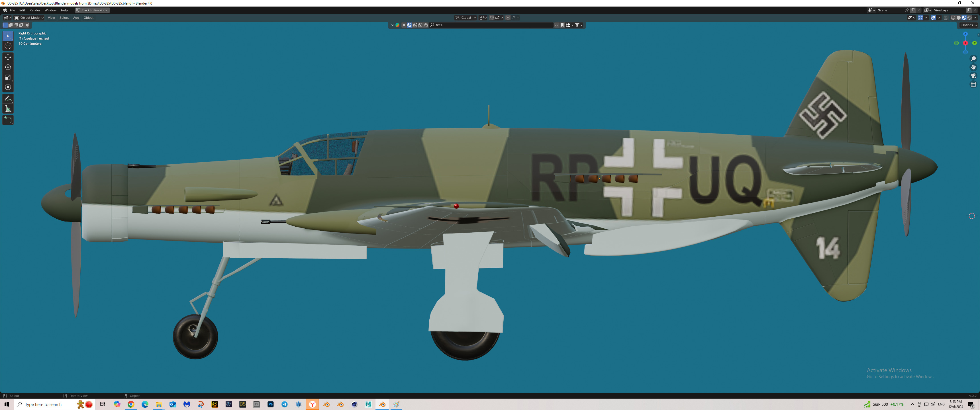Activate the 3D Cursor tool

8,46
